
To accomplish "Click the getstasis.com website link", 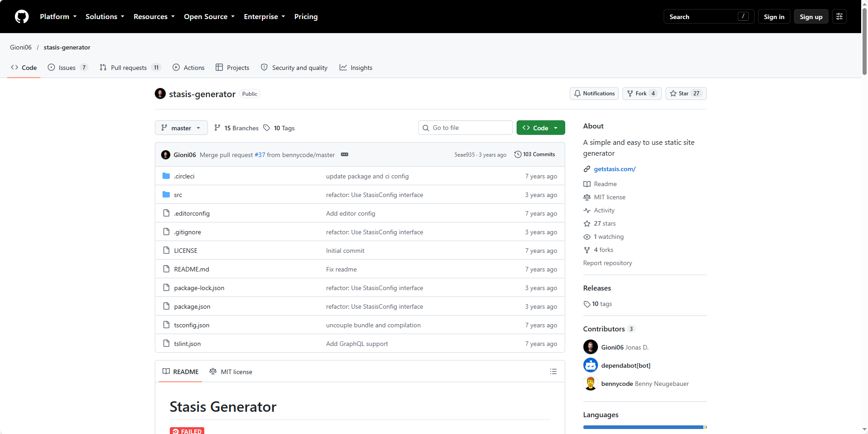I will click(x=615, y=169).
